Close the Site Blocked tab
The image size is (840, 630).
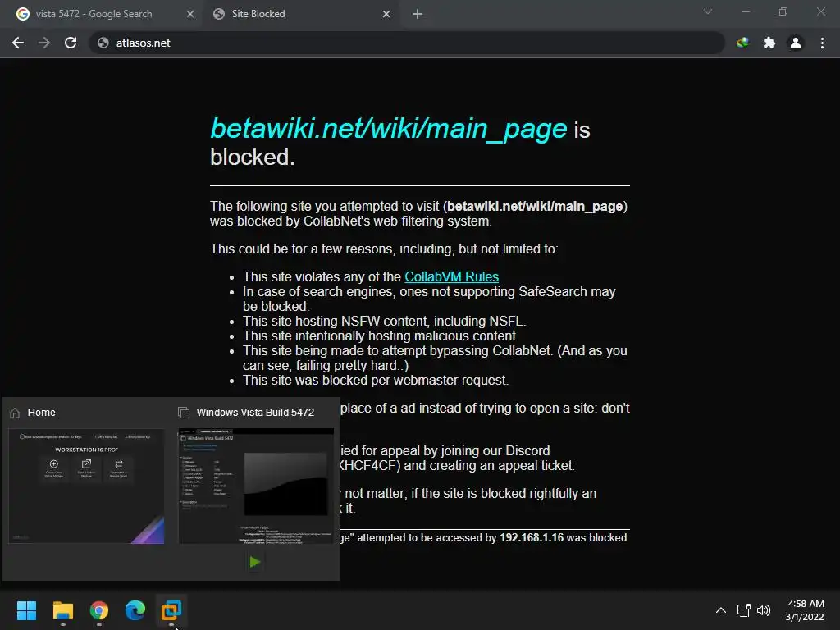386,14
